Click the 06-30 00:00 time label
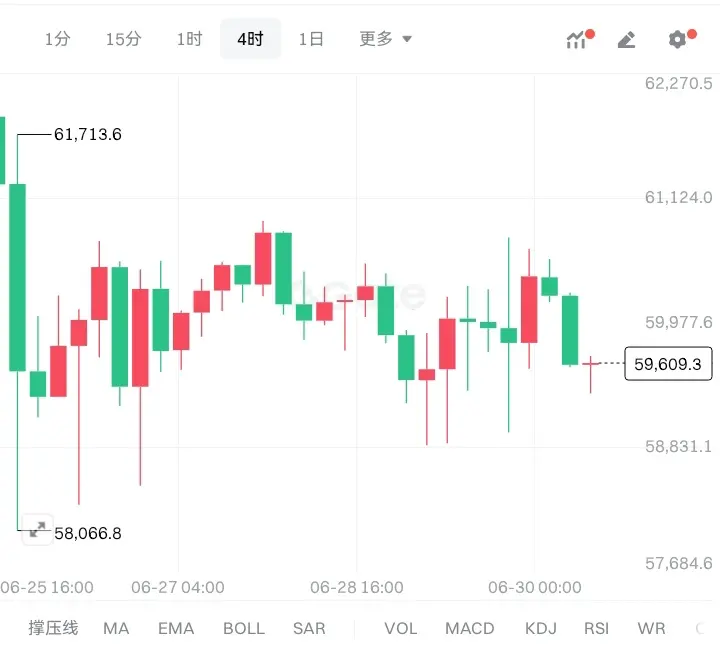The width and height of the screenshot is (720, 645). [x=535, y=587]
